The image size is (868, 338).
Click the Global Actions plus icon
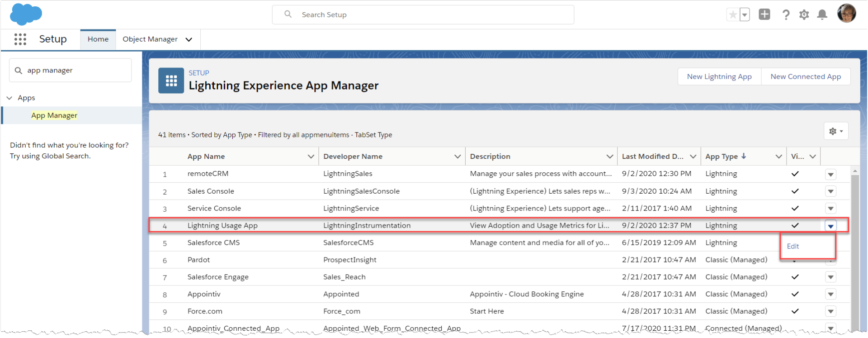click(x=764, y=14)
